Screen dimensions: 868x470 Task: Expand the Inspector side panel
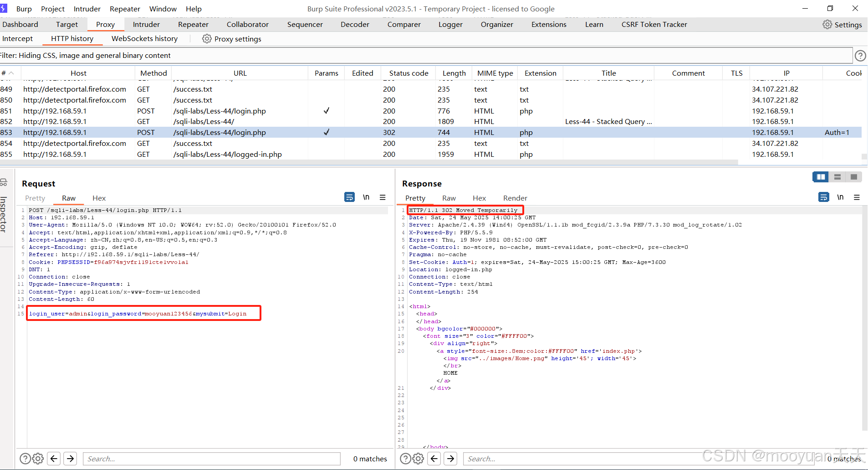pos(4,214)
